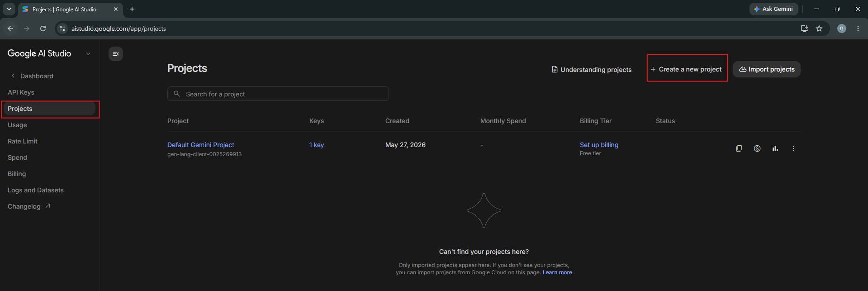Click the May 27, 2026 created date
The height and width of the screenshot is (291, 868).
pyautogui.click(x=405, y=145)
